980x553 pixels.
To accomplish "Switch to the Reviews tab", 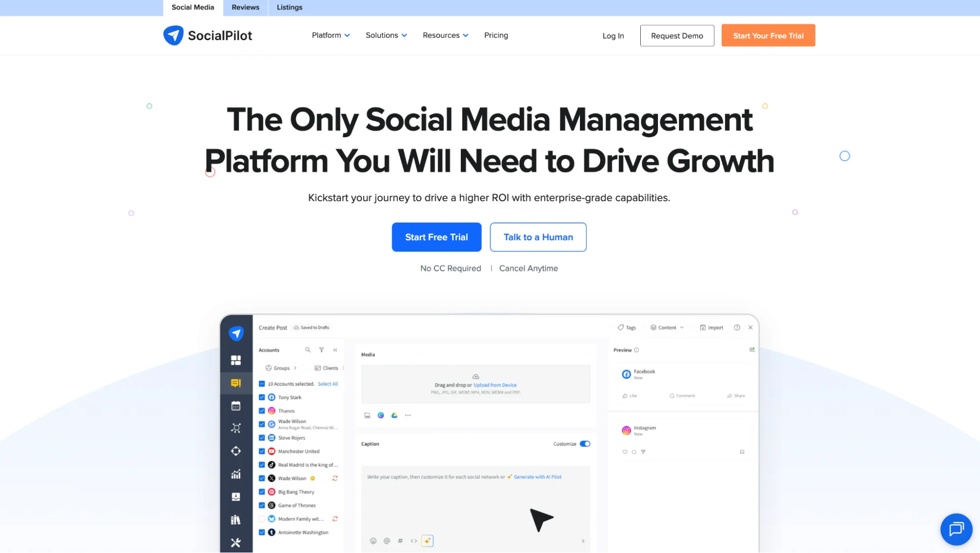I will pos(245,7).
